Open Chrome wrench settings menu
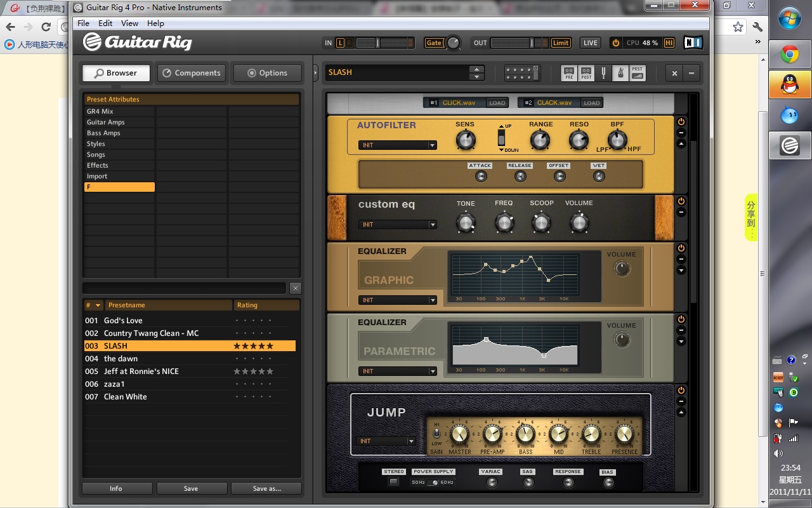Viewport: 812px width, 508px height. click(757, 27)
